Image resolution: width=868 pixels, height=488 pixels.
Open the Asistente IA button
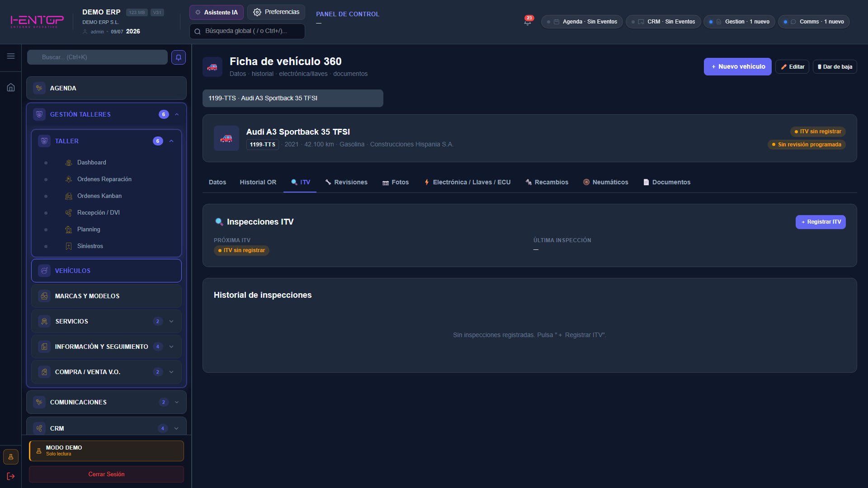pos(217,12)
